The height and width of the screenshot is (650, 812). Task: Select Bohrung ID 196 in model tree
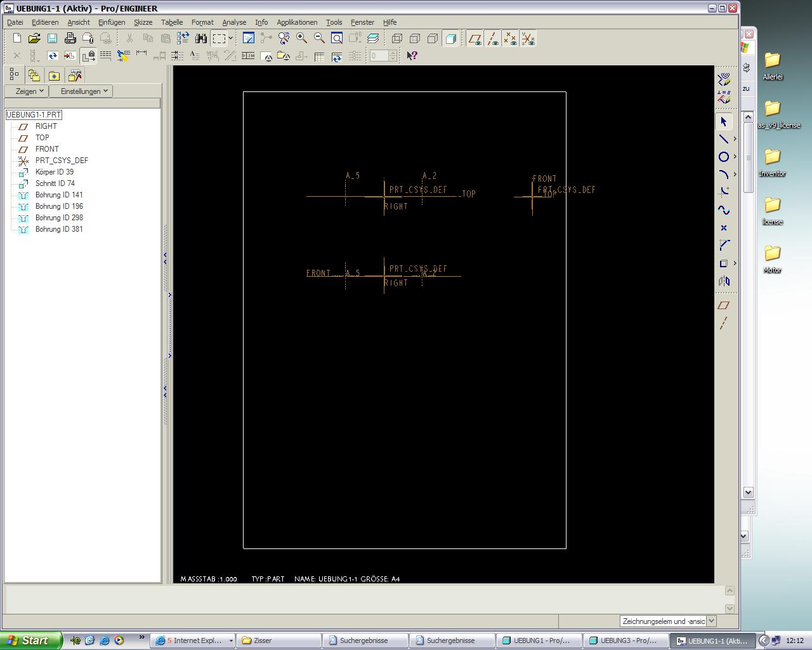[x=59, y=206]
